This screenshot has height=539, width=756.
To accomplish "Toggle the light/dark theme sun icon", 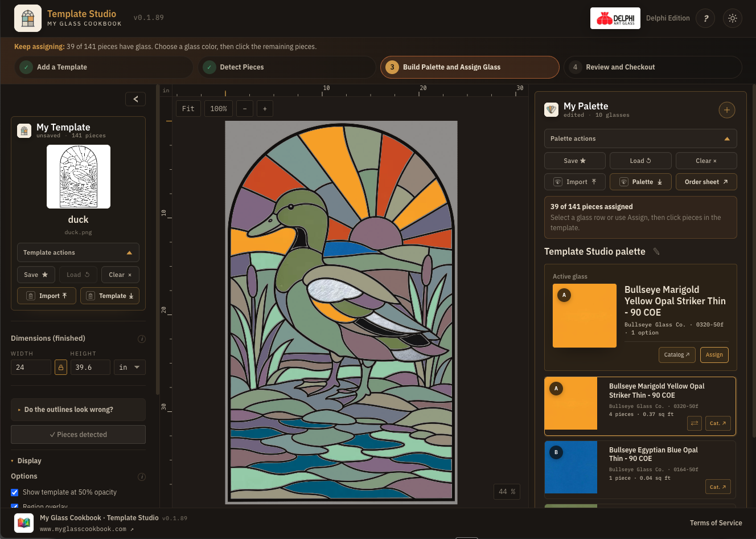I will click(x=733, y=18).
